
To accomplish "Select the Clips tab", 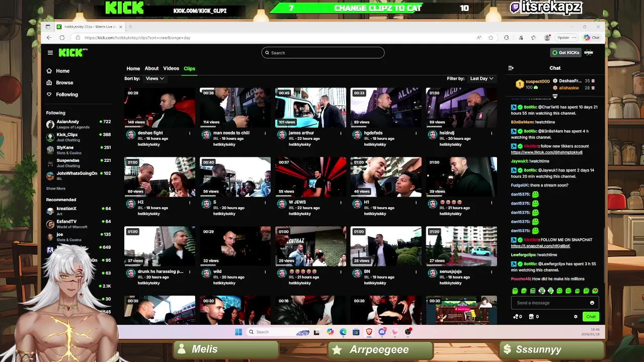I will click(x=189, y=68).
